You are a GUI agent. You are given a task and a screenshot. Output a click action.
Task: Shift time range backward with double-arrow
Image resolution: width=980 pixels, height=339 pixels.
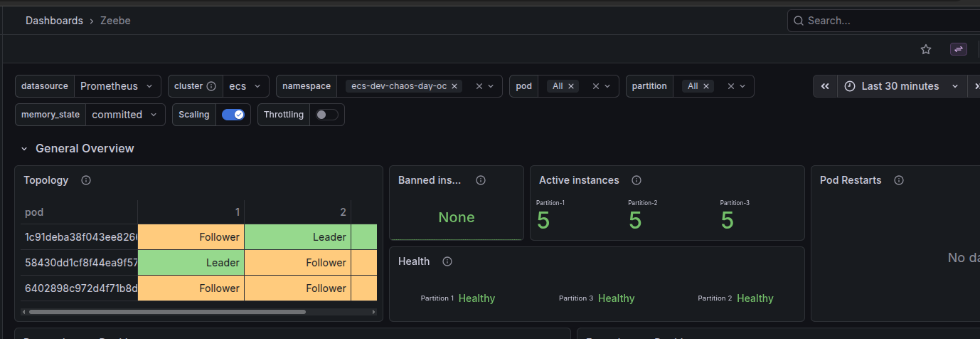click(x=825, y=86)
